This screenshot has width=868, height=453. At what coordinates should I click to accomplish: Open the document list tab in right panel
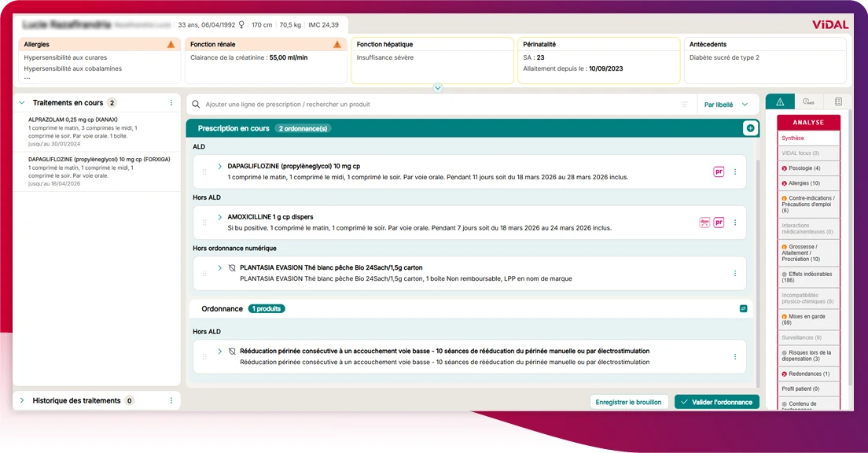838,102
